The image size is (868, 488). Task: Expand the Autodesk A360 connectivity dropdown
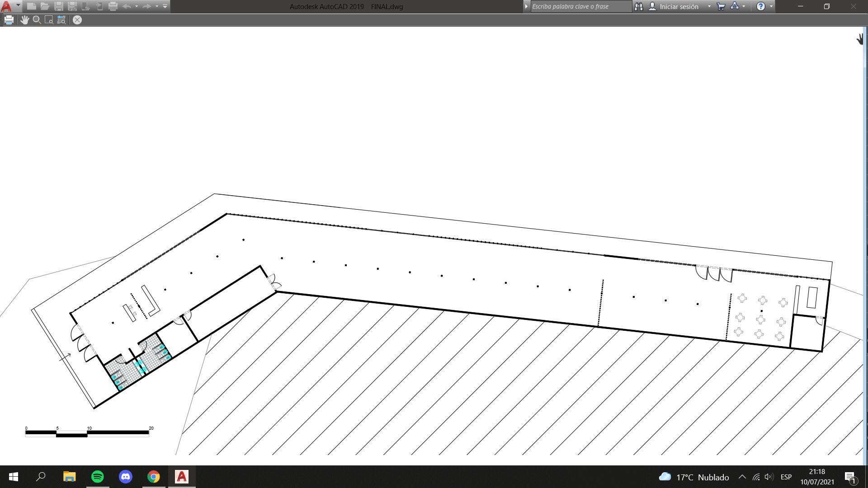[744, 6]
